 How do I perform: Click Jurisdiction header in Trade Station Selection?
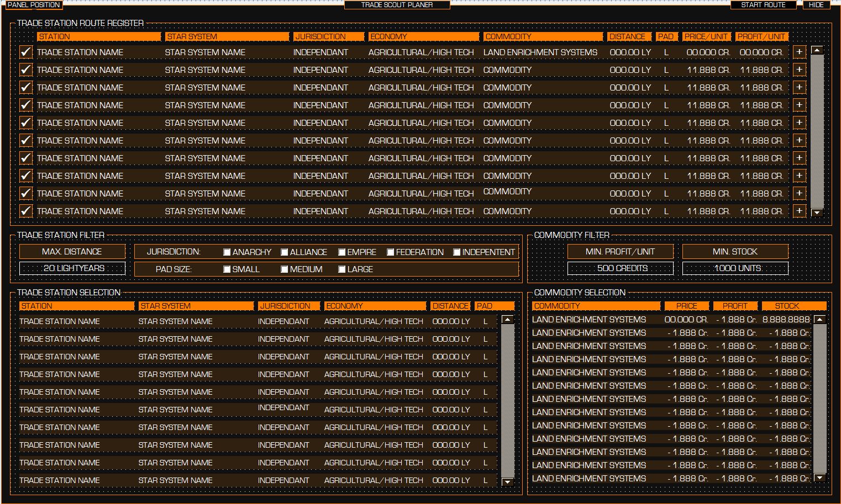pyautogui.click(x=289, y=306)
